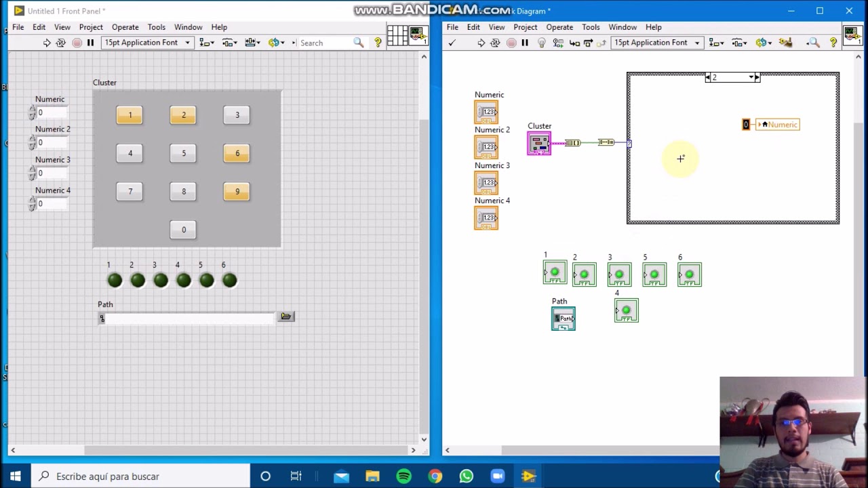This screenshot has width=868, height=488.
Task: Open Context Help in Block Diagram toolbar
Action: (833, 43)
